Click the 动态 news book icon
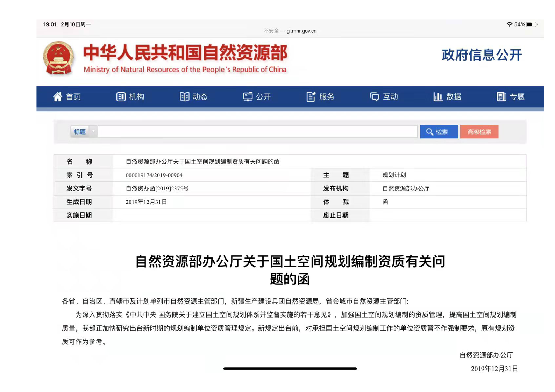555x392 pixels. pos(184,97)
